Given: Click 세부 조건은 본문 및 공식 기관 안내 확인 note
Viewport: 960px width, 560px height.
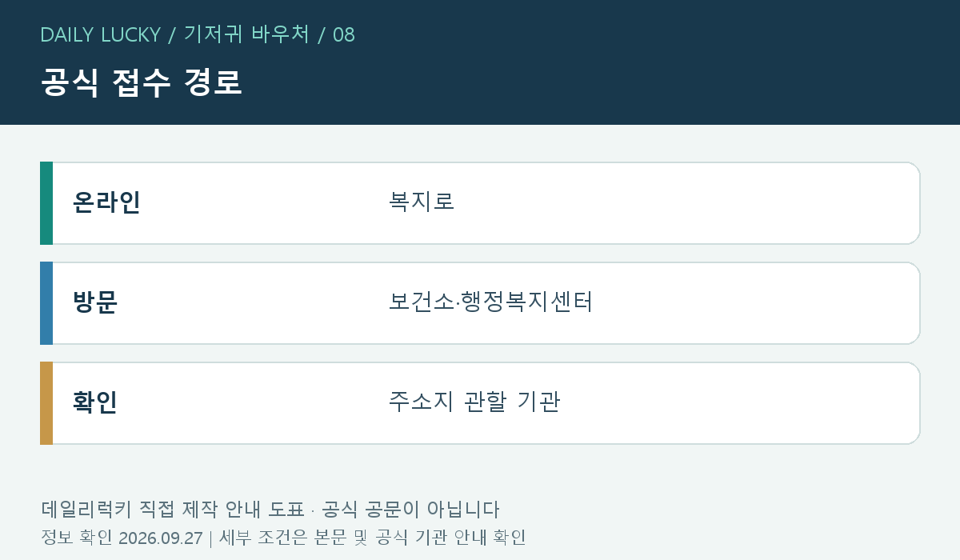Looking at the screenshot, I should click(373, 538).
